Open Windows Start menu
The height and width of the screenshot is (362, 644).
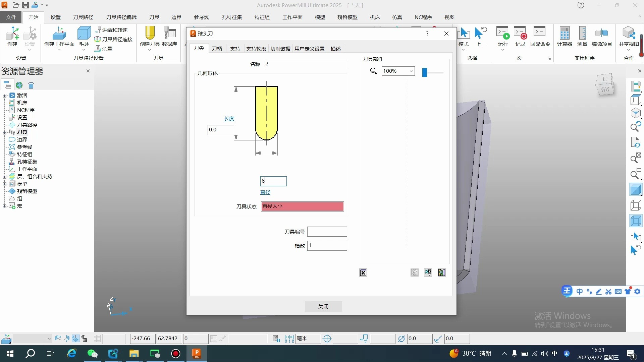[10, 354]
